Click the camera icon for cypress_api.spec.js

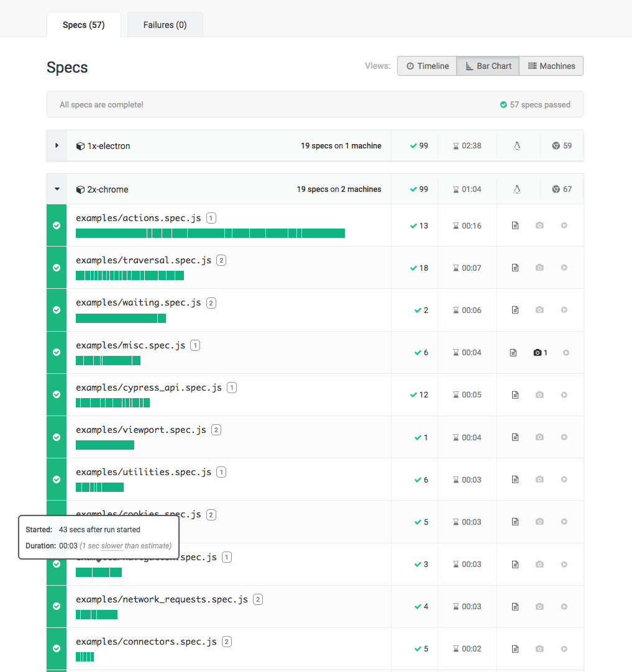click(x=539, y=394)
